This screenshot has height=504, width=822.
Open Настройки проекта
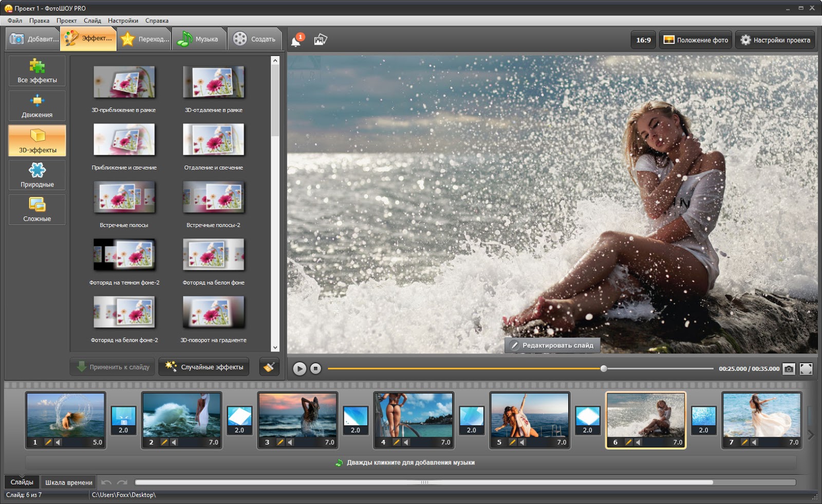(x=775, y=40)
